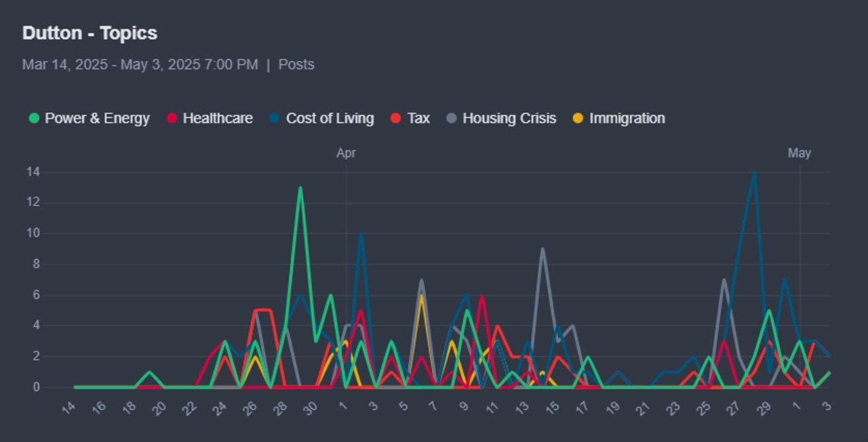The width and height of the screenshot is (868, 442).
Task: Click the x-axis date label 13
Action: [522, 407]
